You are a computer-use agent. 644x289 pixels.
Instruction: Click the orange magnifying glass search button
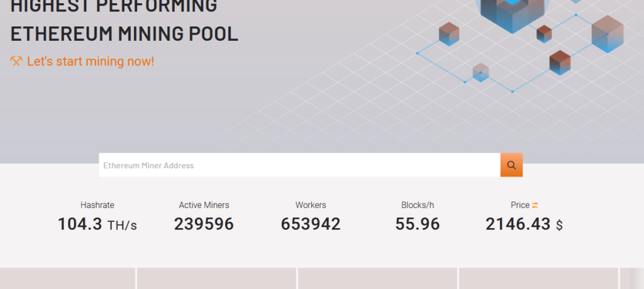(511, 165)
